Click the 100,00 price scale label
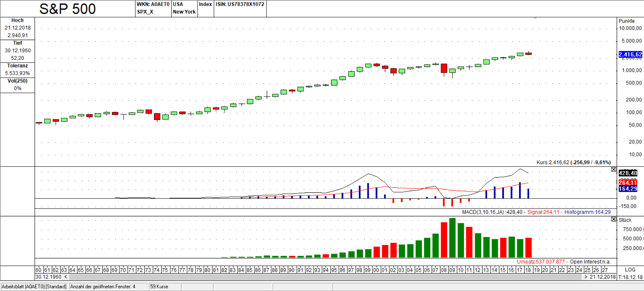 coord(634,112)
